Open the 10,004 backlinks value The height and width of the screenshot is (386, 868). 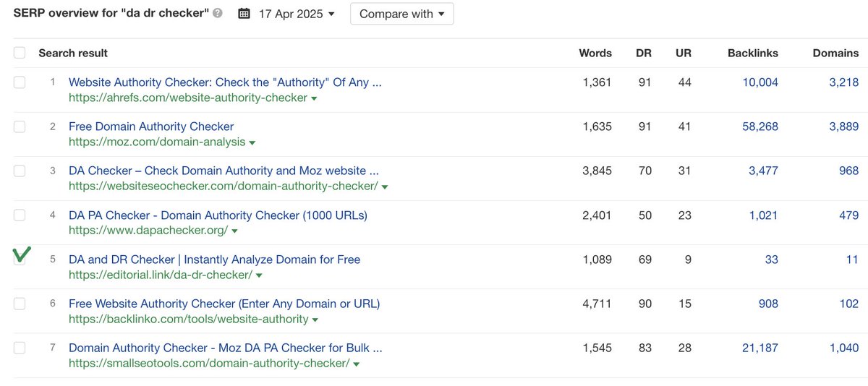click(x=760, y=82)
